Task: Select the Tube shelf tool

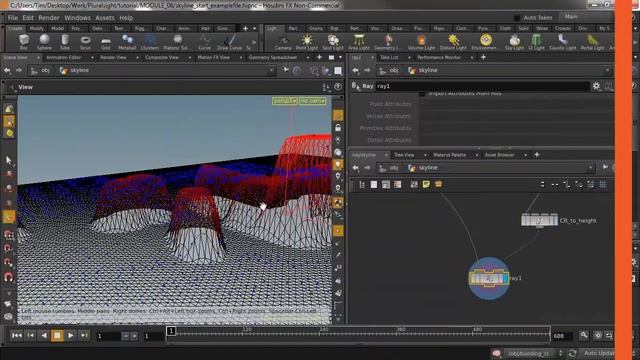Action: pyautogui.click(x=65, y=42)
